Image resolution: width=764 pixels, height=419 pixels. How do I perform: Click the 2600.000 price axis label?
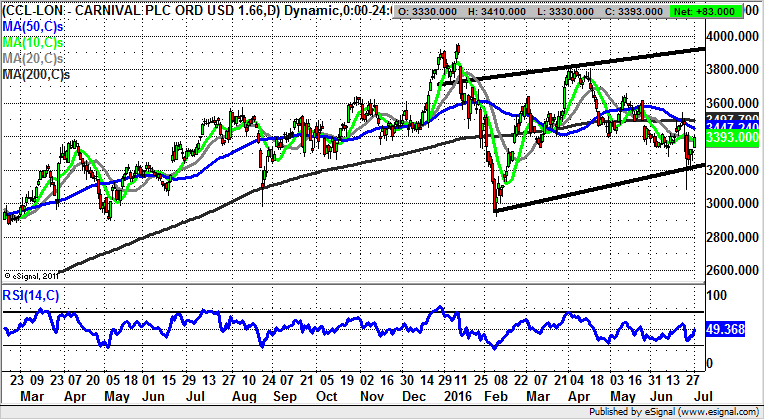733,270
